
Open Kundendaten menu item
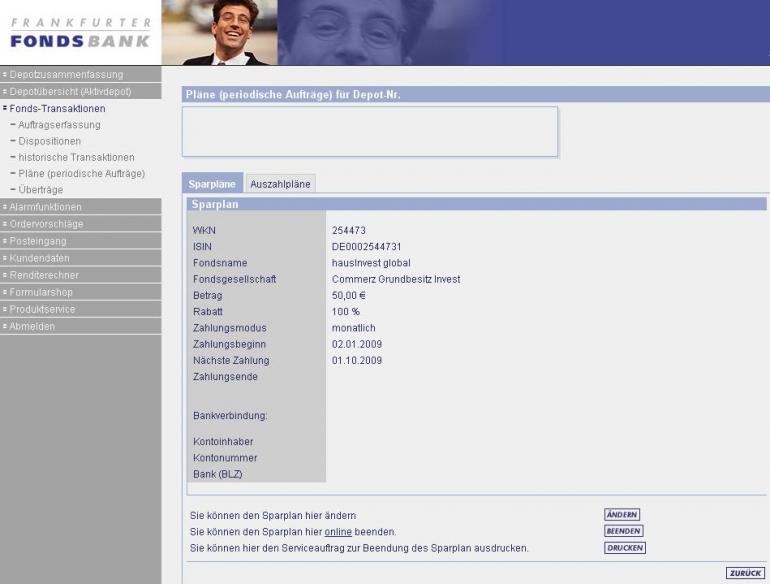(81, 258)
